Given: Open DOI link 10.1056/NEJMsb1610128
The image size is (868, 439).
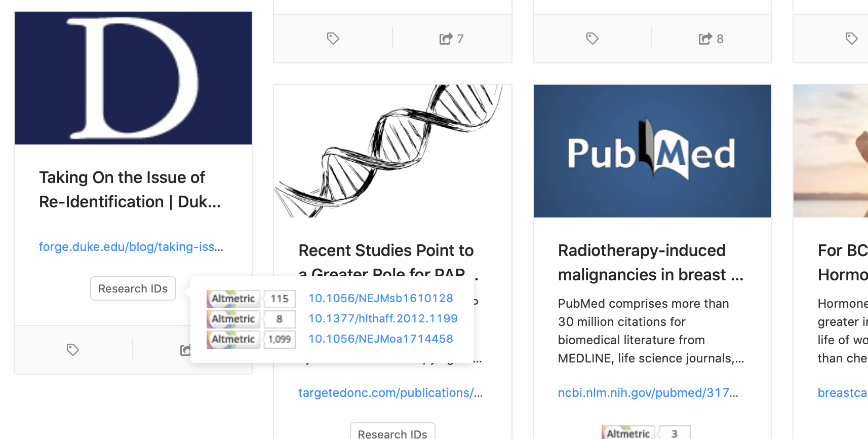Looking at the screenshot, I should 381,298.
